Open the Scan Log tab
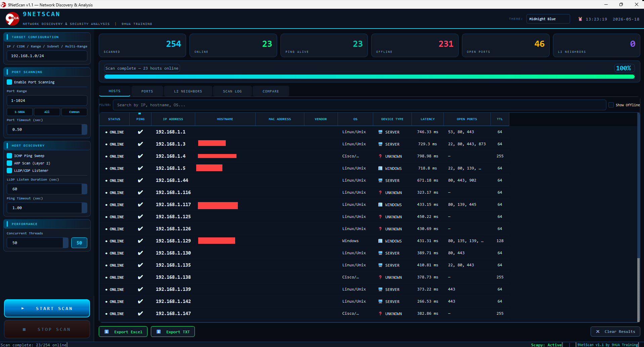Screen dimensions: 644x347 point(232,91)
